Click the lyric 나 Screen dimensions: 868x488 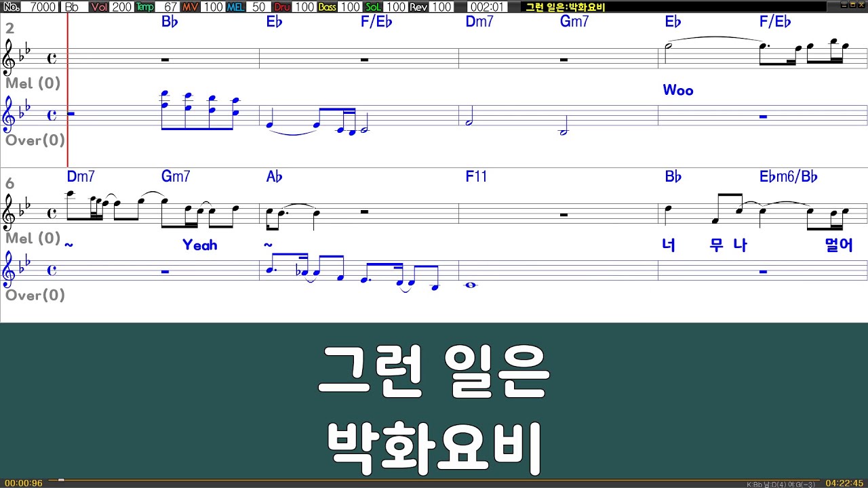click(x=740, y=245)
